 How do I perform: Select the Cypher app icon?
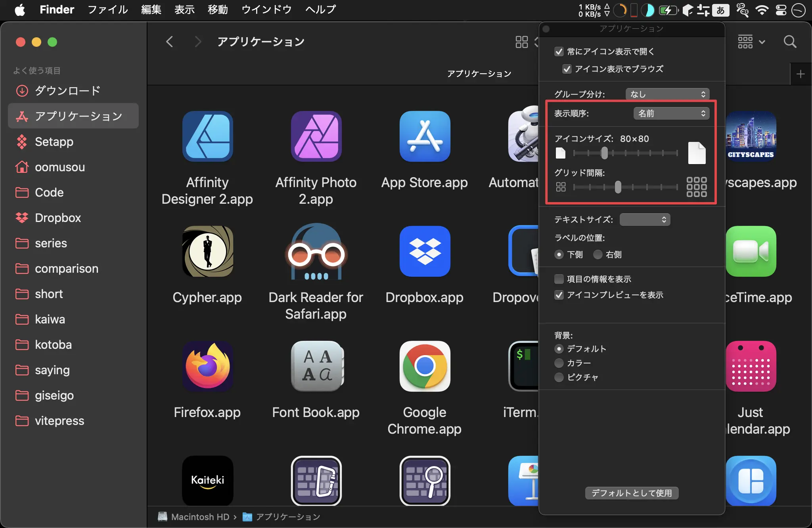(207, 251)
